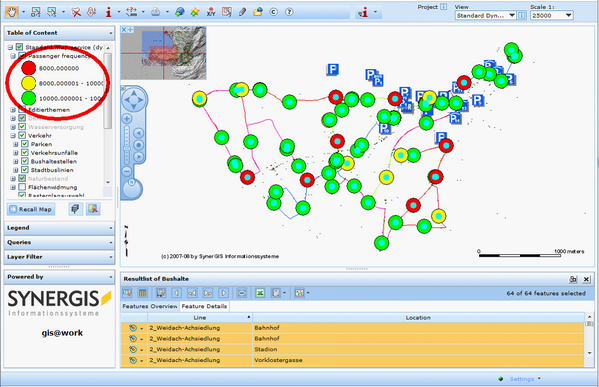The height and width of the screenshot is (387, 599).
Task: Open the measure distance tool
Action: click(132, 12)
